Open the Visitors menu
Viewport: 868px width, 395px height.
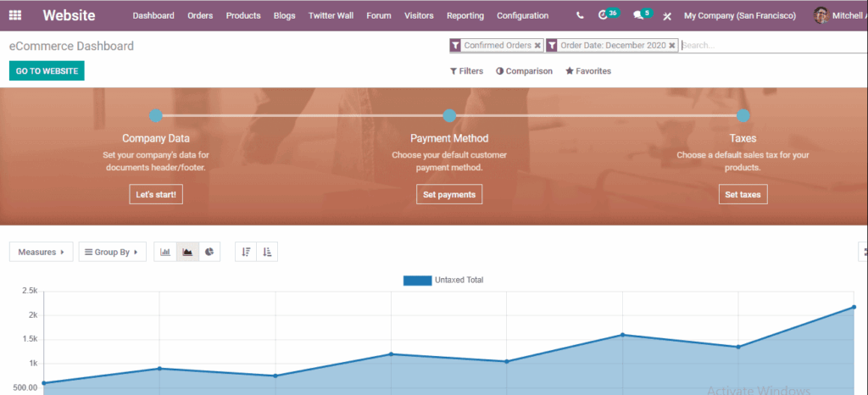tap(419, 15)
